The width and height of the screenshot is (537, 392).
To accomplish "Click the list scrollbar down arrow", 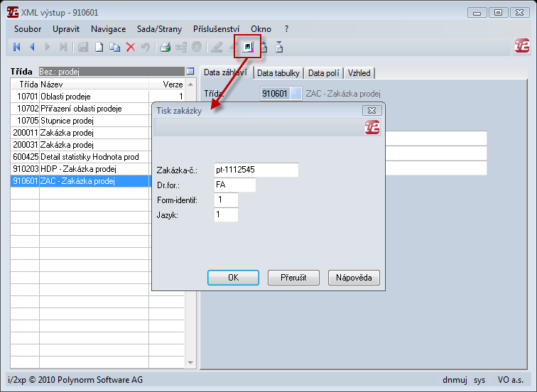I will 191,363.
